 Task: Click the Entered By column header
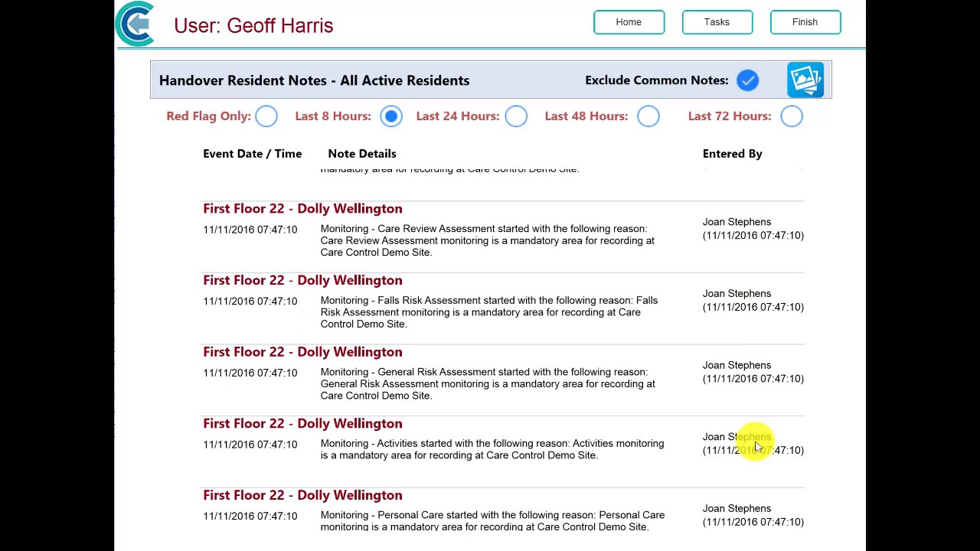click(x=733, y=154)
